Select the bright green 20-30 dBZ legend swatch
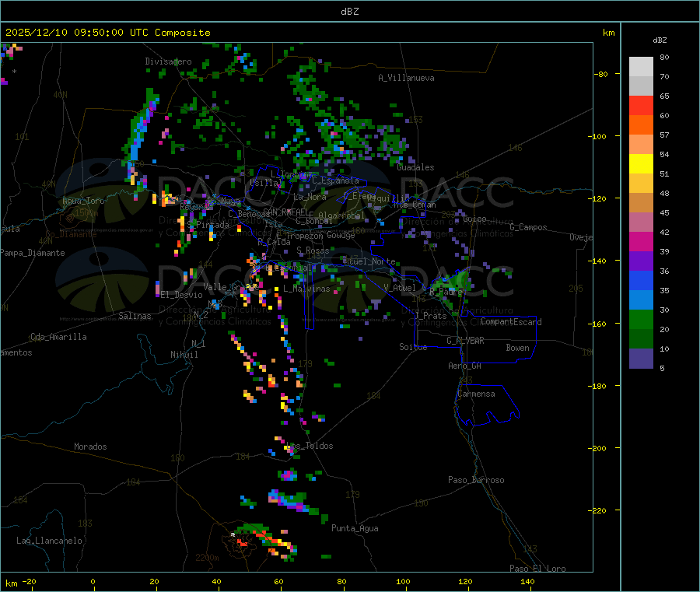 641,319
